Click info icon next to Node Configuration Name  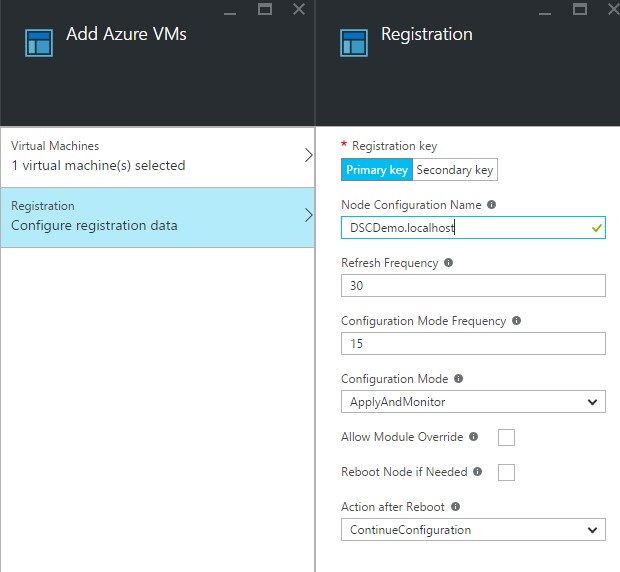coord(491,205)
